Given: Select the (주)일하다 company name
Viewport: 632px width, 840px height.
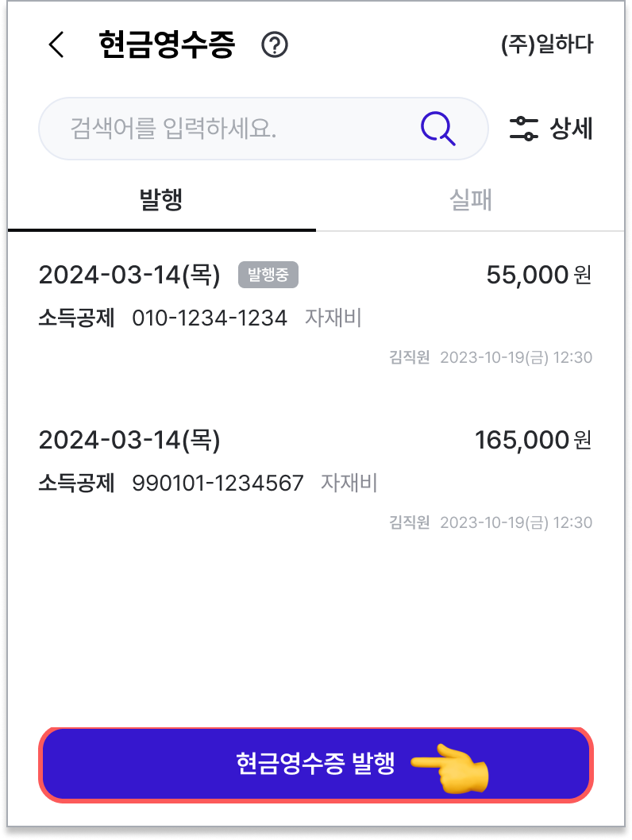Looking at the screenshot, I should tap(547, 44).
